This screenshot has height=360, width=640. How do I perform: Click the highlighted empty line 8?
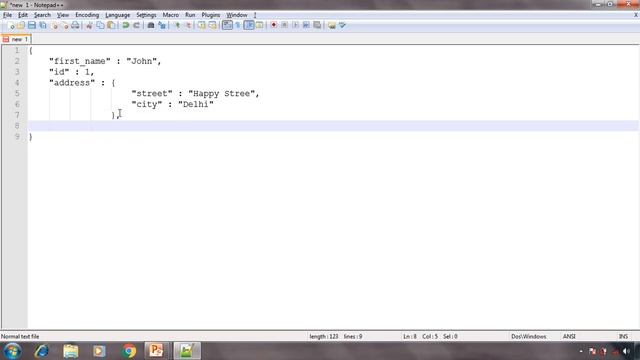333,126
